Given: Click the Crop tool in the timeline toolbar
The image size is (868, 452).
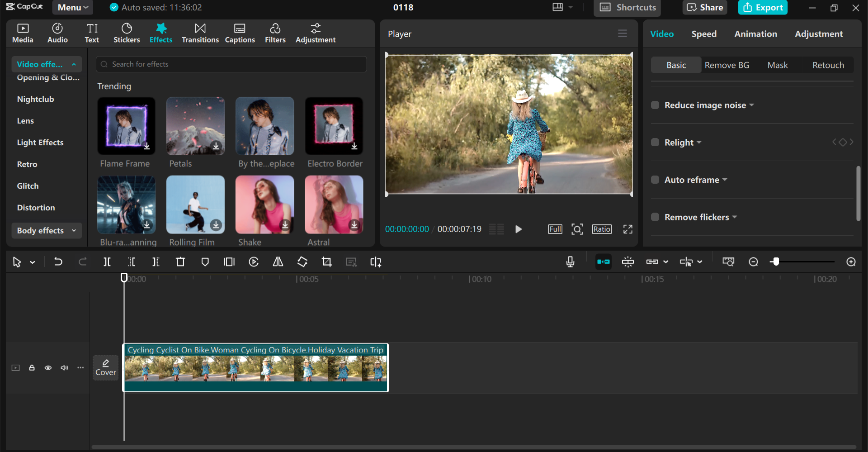Looking at the screenshot, I should [x=327, y=262].
